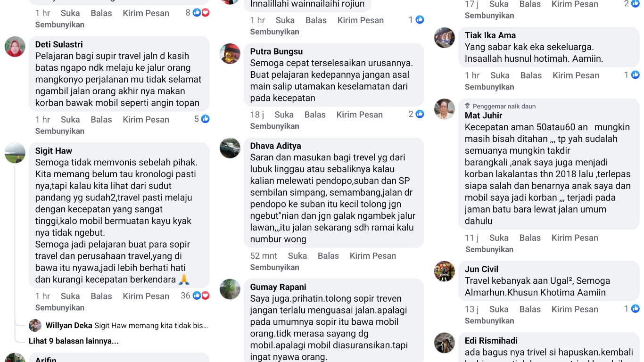Click Suka under Deti Sulastri's comment
Image resolution: width=644 pixels, height=362 pixels.
(70, 119)
